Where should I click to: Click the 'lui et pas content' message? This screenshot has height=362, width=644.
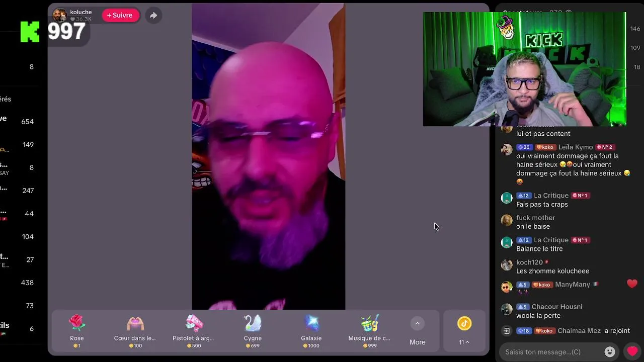(543, 134)
